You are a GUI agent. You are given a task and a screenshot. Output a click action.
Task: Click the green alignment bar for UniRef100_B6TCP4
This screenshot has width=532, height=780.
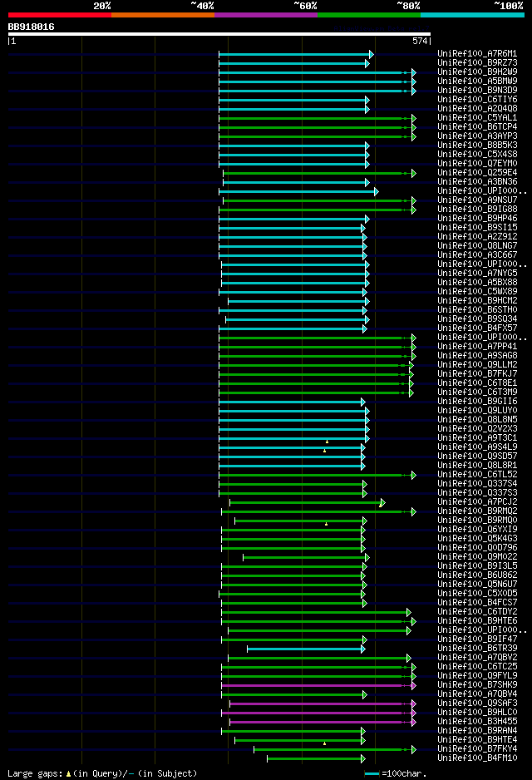318,128
